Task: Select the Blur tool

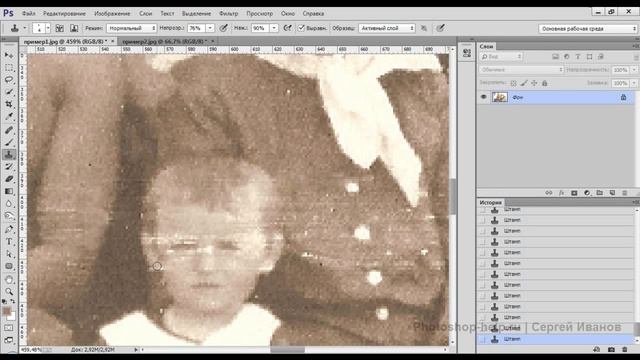Action: point(9,204)
